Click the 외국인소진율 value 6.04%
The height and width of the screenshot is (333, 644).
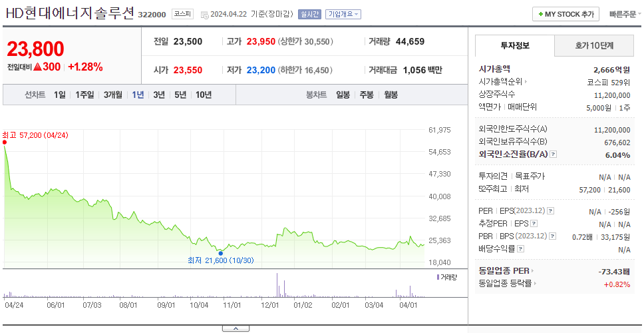tap(617, 155)
